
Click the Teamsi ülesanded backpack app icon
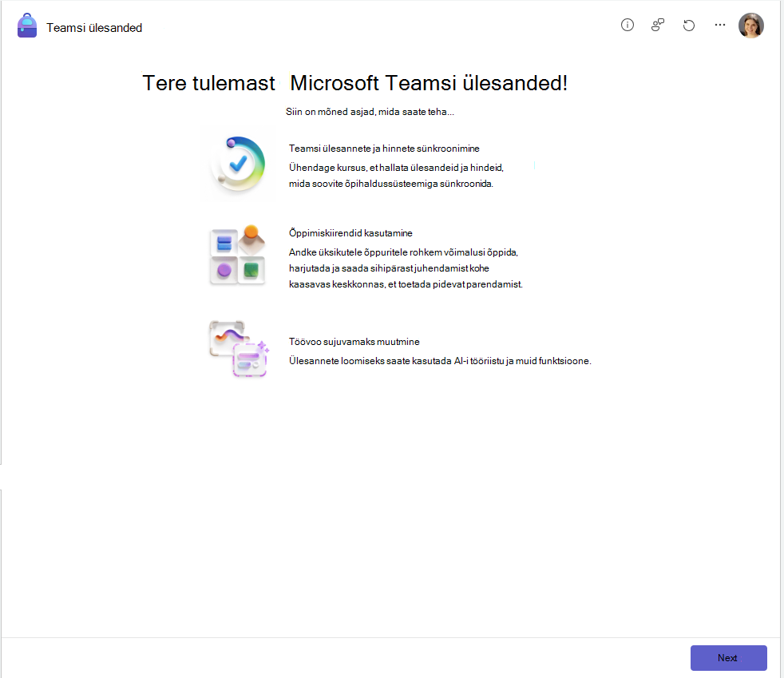pos(27,26)
